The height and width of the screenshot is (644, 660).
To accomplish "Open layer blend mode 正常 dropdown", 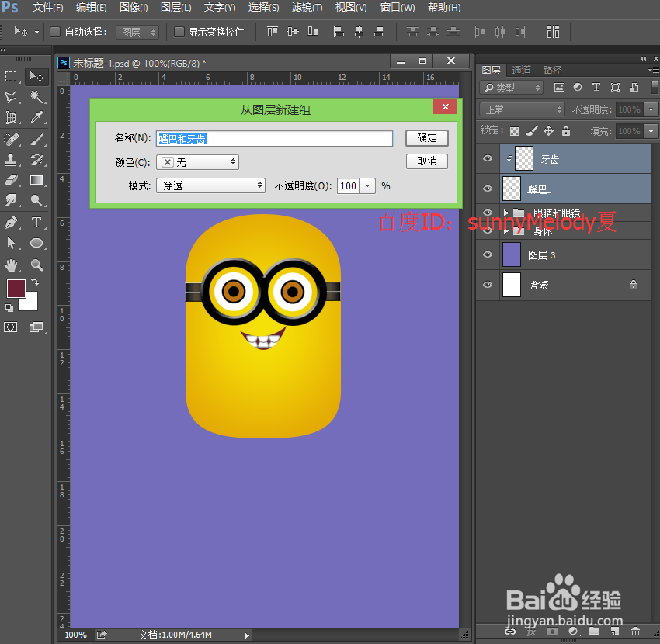I will tap(522, 109).
